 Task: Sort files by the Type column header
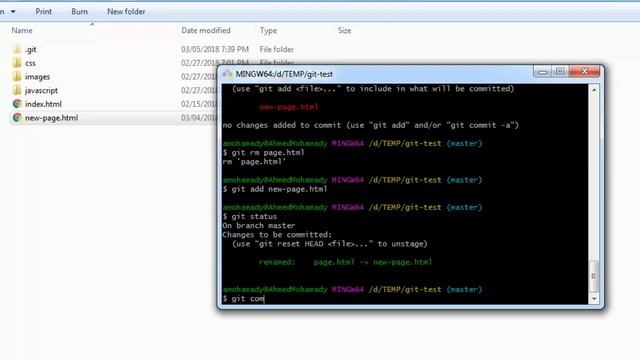coord(268,30)
